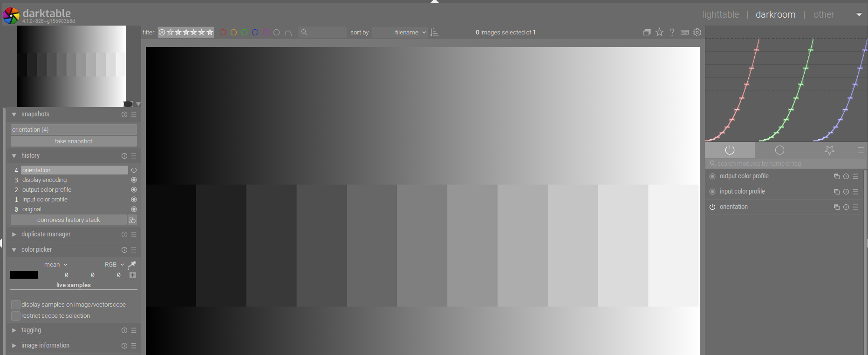Add current sample to live samples
This screenshot has width=868, height=355.
pyautogui.click(x=133, y=275)
